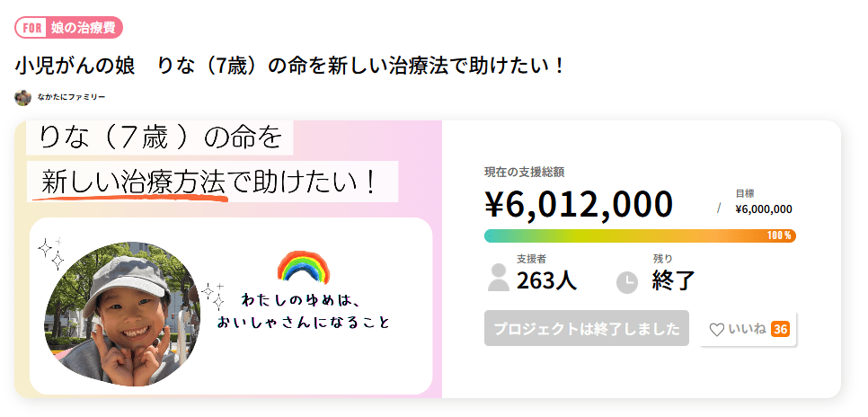Click the heart icon beside いいね
Screen dimensions: 868x417
pos(716,330)
